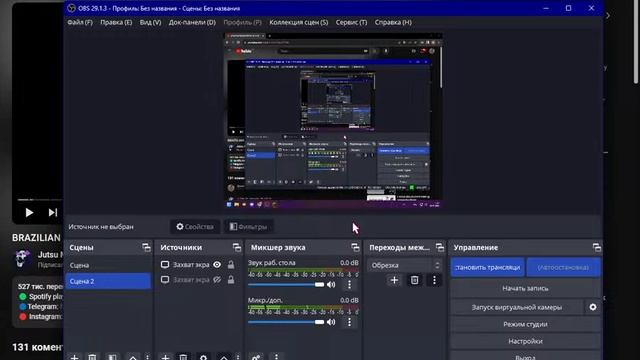Open the Сцены toolbar overflow three-dot menu
Viewport: 640px width, 360px height.
(148, 357)
